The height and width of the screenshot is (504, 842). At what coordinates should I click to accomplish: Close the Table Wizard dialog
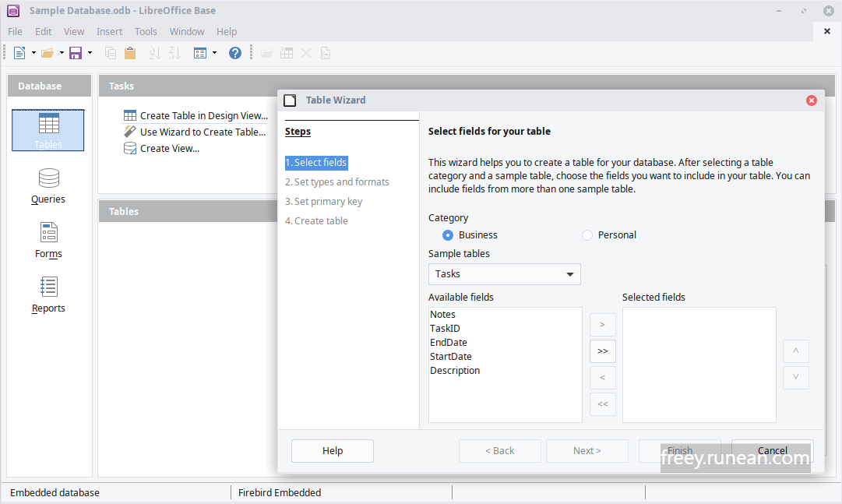812,100
